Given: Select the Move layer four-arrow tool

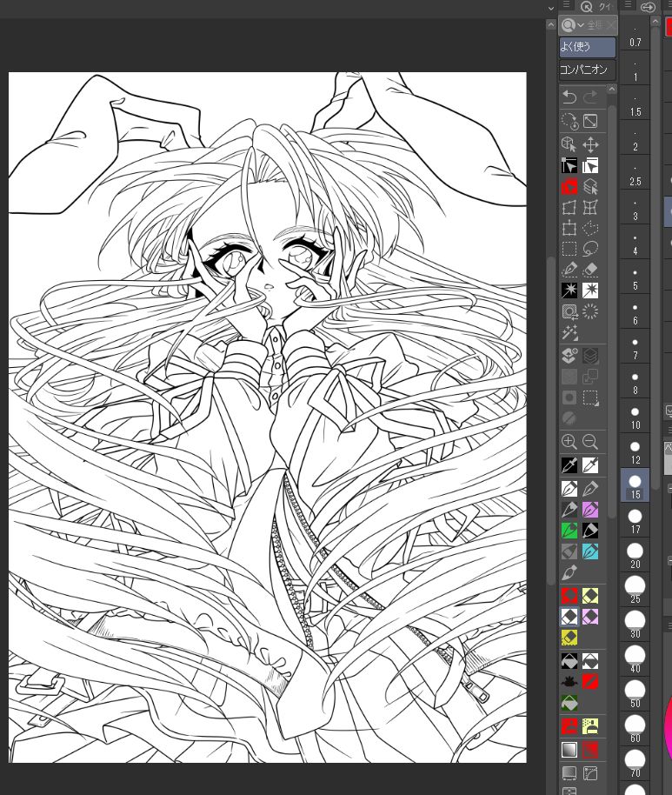Looking at the screenshot, I should tap(590, 145).
